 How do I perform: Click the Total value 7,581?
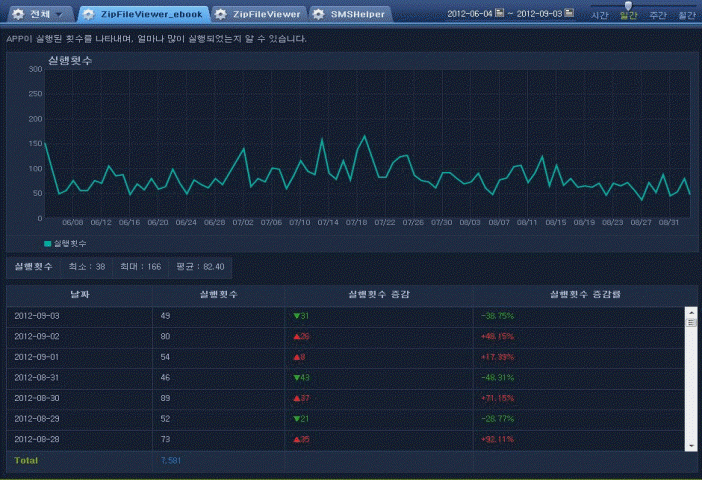pyautogui.click(x=171, y=461)
